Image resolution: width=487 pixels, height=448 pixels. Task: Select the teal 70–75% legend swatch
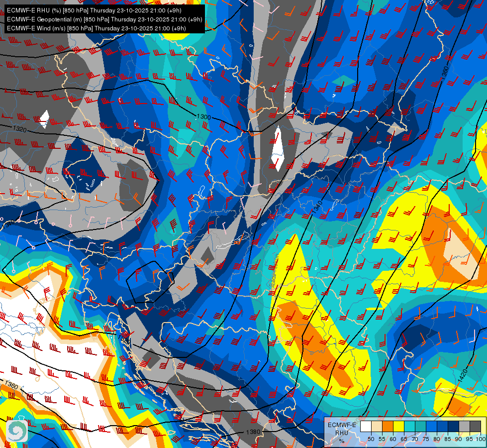420,426
